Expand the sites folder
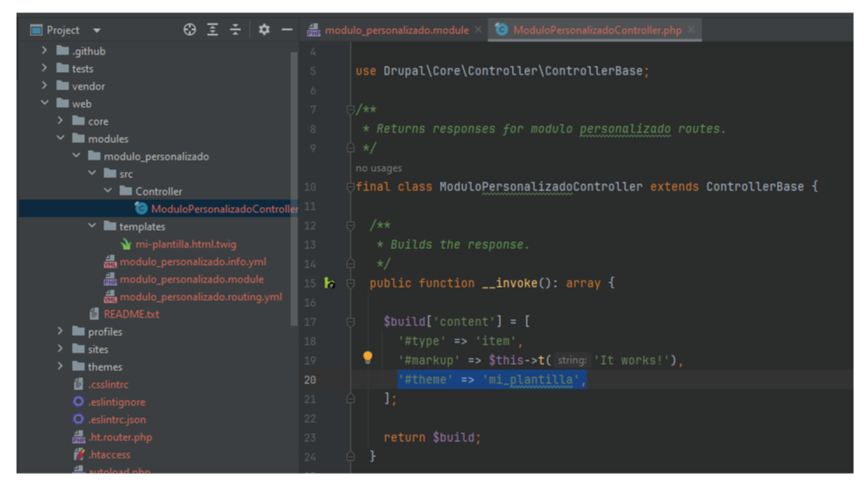 [60, 349]
